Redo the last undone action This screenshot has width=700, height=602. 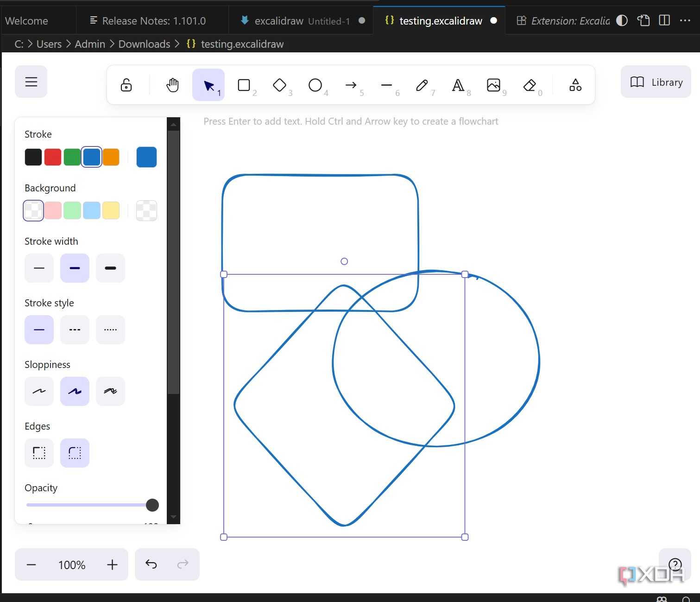(x=183, y=564)
